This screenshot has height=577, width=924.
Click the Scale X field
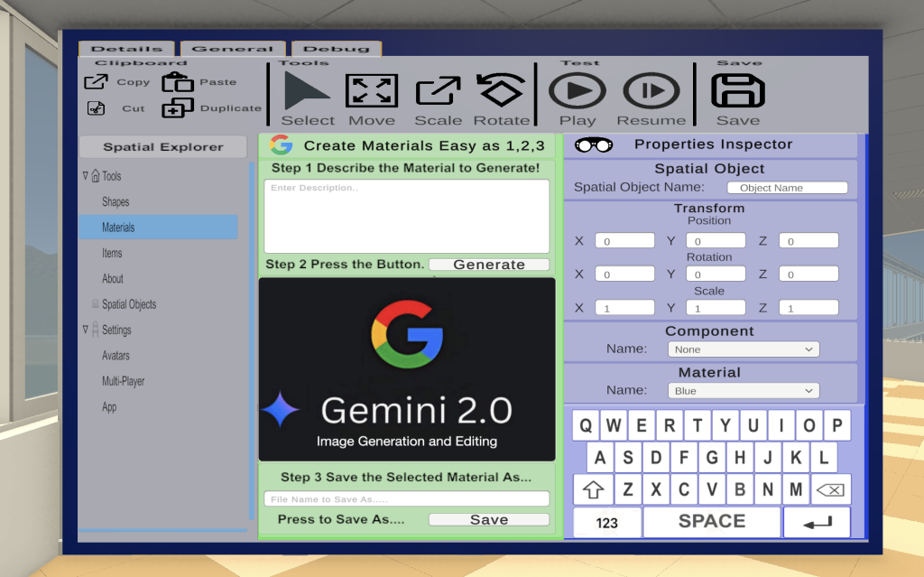click(624, 307)
